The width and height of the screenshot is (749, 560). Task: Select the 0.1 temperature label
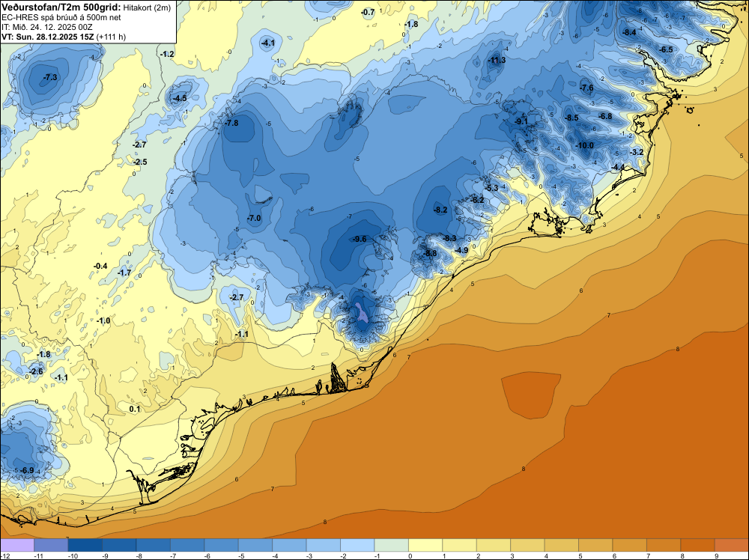point(135,409)
